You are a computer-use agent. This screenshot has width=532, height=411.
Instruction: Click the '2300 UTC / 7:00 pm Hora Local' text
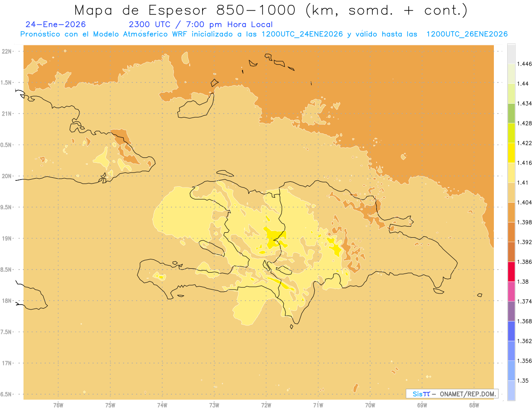[x=201, y=24]
